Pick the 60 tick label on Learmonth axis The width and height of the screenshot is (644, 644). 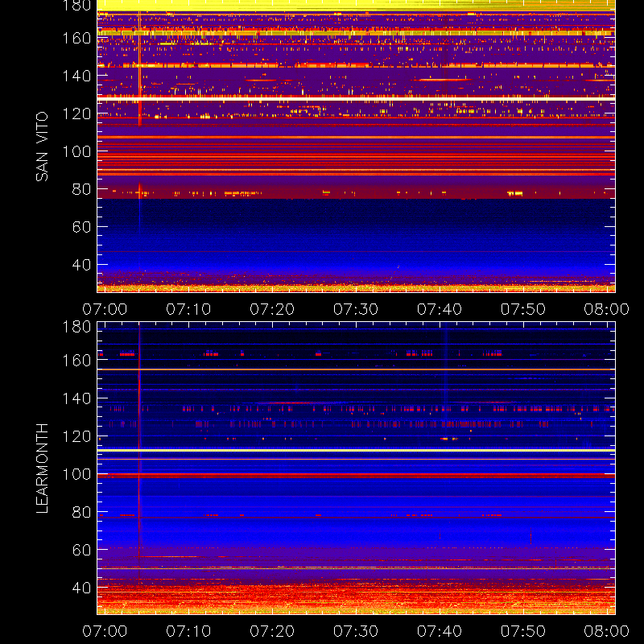[81, 550]
